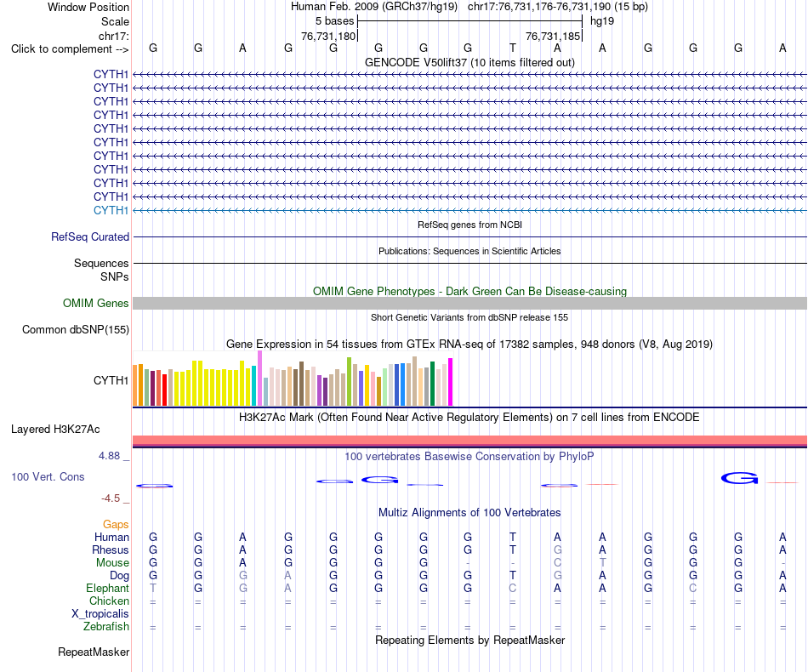Click the dark green bar in GTEx chart
This screenshot has height=672, width=808.
pos(432,384)
